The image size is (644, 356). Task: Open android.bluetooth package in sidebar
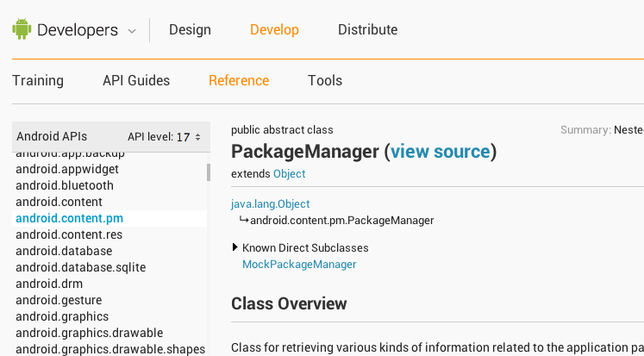pyautogui.click(x=64, y=185)
